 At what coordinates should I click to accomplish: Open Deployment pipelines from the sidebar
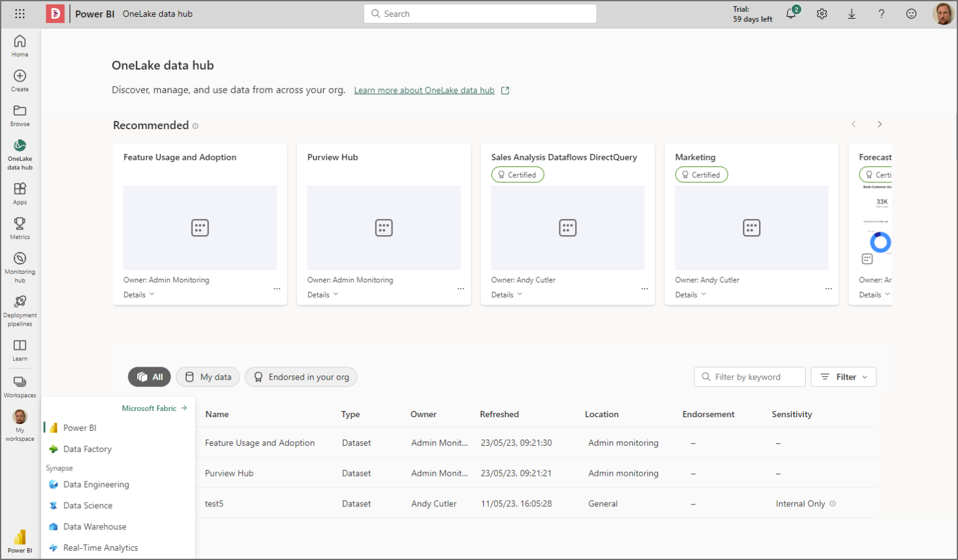tap(19, 310)
